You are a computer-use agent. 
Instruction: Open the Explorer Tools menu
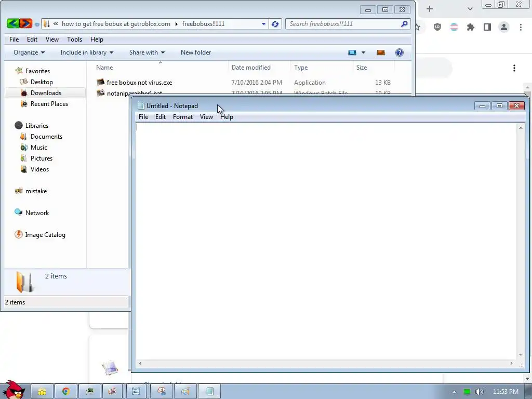click(75, 39)
